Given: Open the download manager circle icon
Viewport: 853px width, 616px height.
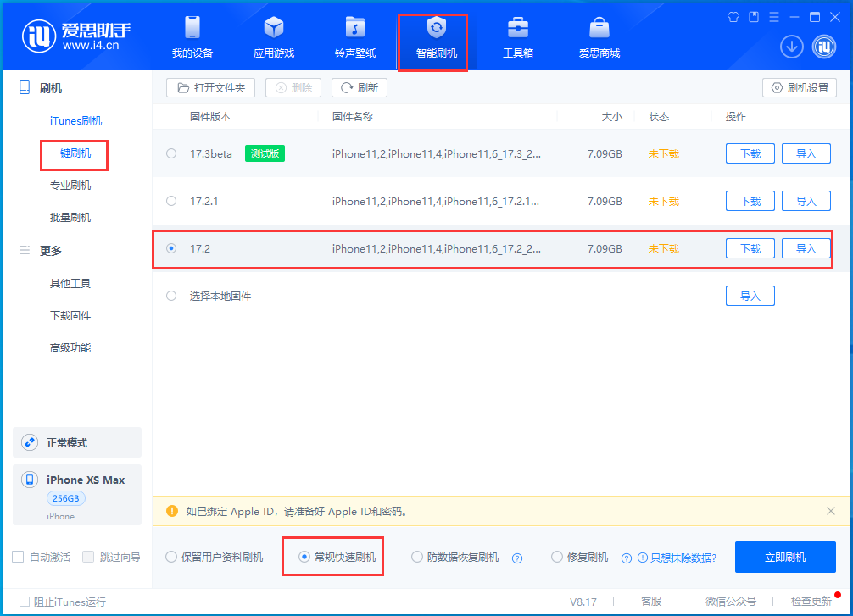Looking at the screenshot, I should click(x=791, y=47).
